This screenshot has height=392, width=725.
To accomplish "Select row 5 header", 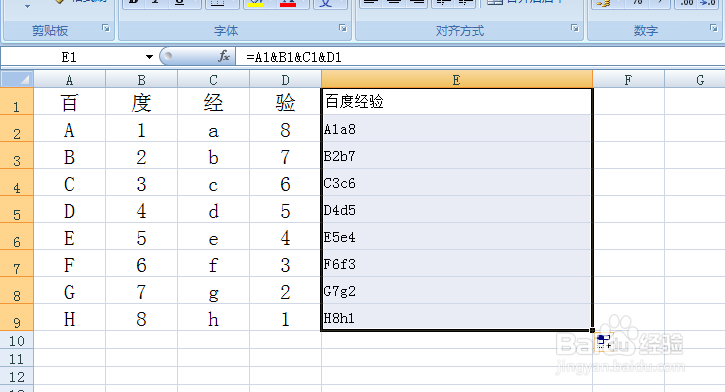I will point(17,209).
